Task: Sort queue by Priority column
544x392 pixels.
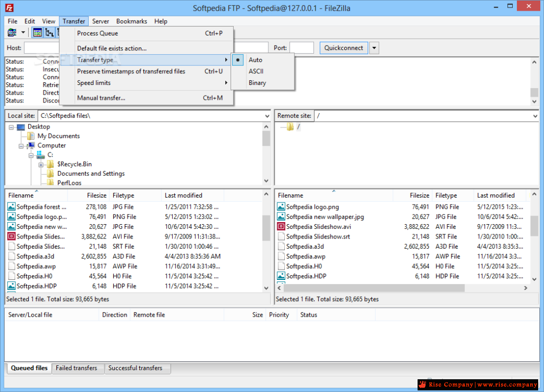Action: (281, 314)
